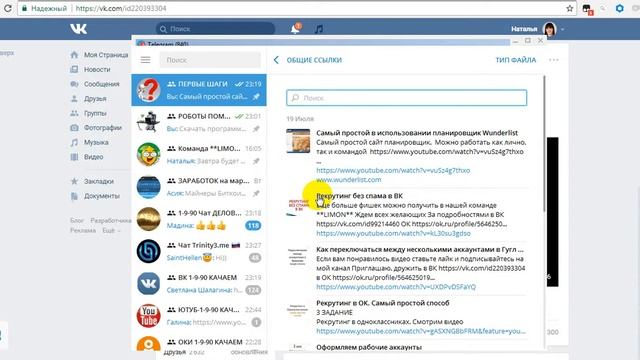Open the ЗАРАБОТОК на мар... chat
The width and height of the screenshot is (640, 360).
(x=199, y=187)
